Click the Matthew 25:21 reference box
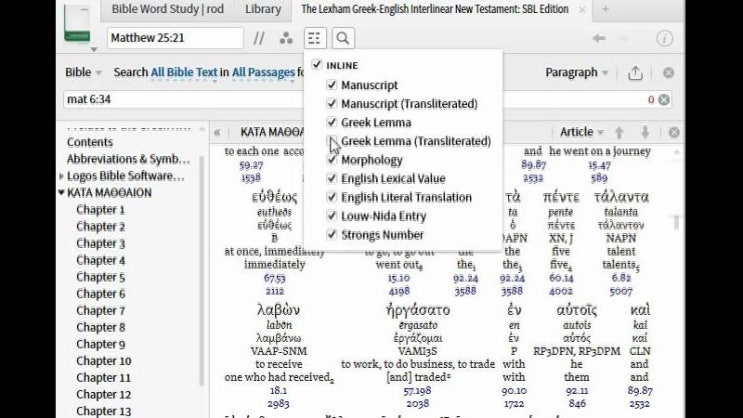743x418 pixels. coord(175,39)
